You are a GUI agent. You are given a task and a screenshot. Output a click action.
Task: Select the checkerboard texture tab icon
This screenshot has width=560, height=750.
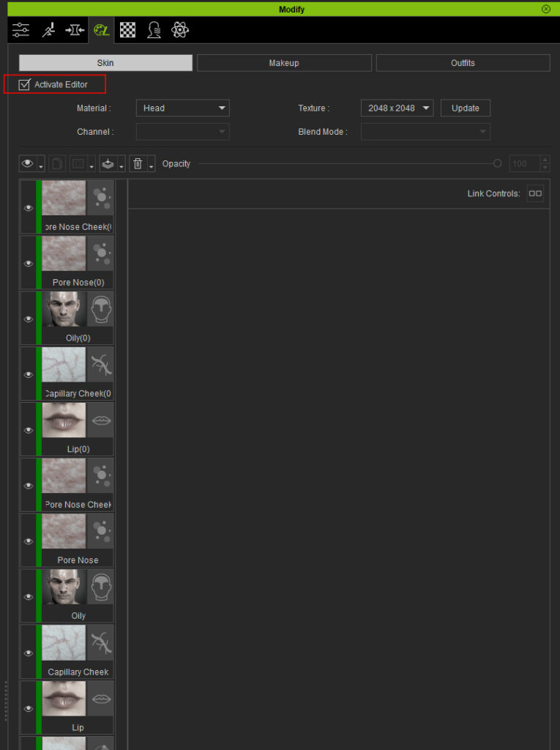tap(127, 30)
